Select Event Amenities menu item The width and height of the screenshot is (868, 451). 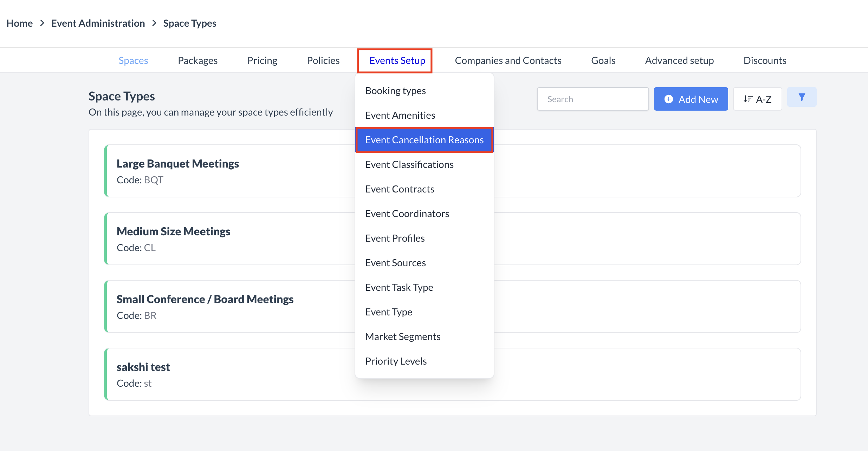[x=425, y=115]
